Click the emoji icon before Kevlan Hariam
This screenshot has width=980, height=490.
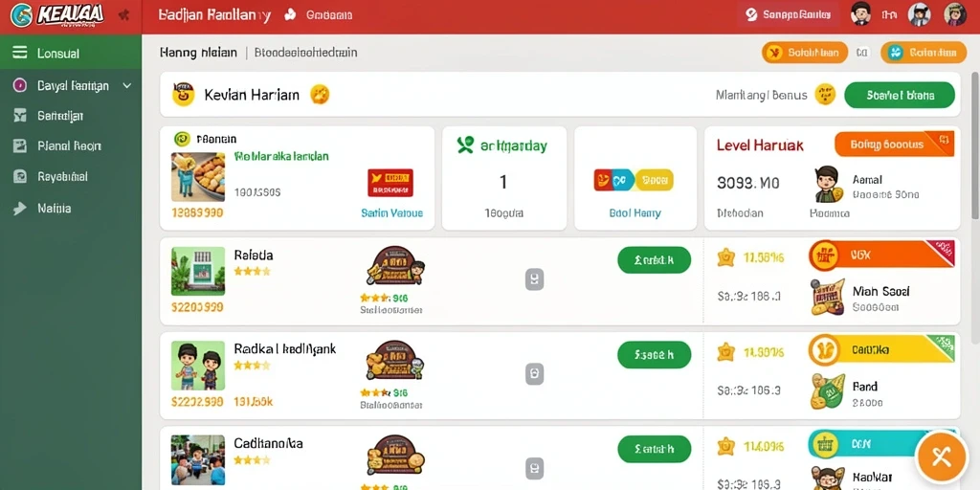pos(183,95)
